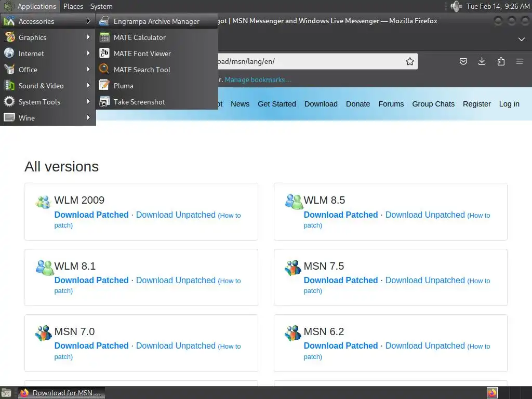Open Engrampa Archive Manager from Accessories
This screenshot has width=532, height=399.
(x=157, y=21)
